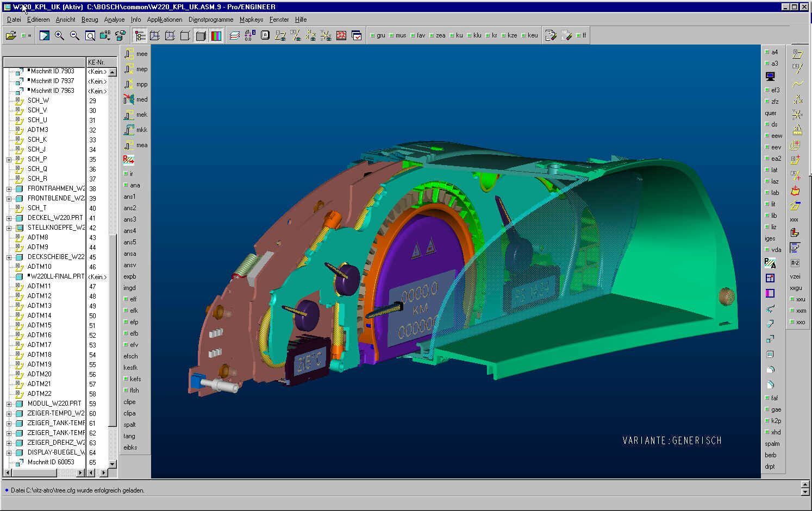Image resolution: width=812 pixels, height=511 pixels.
Task: Click the fav green mapkey button
Action: pyautogui.click(x=418, y=36)
